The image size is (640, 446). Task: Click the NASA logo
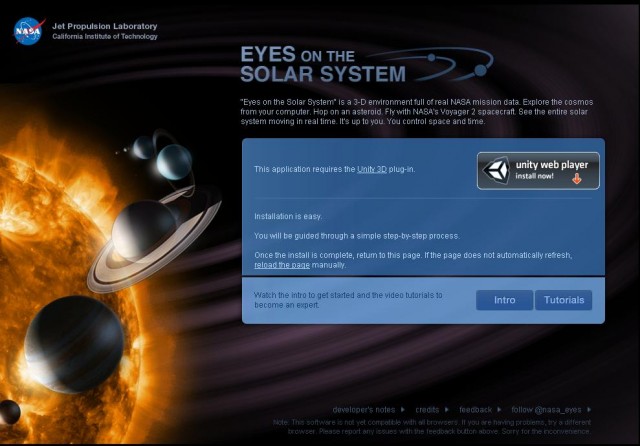[29, 30]
